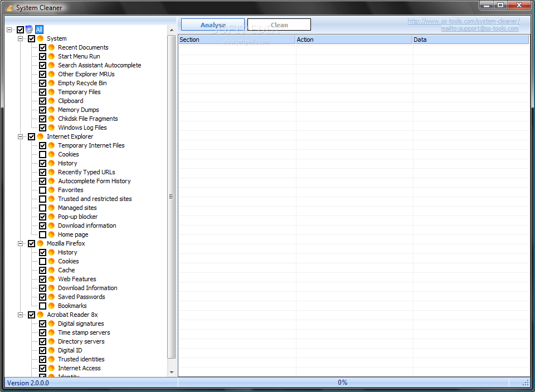Click the tree panel vertical scrollbar thumb
The image size is (535, 392).
172,197
